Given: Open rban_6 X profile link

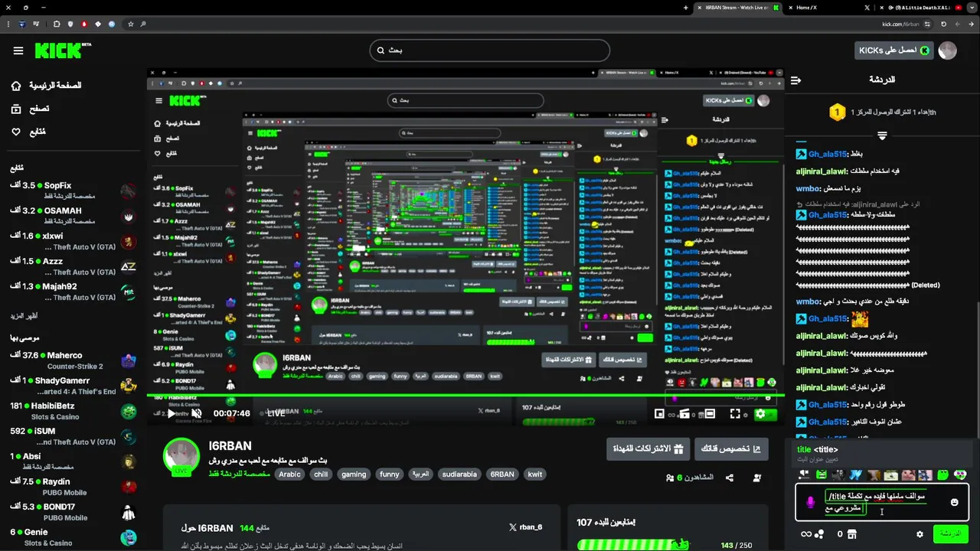Looking at the screenshot, I should point(525,527).
